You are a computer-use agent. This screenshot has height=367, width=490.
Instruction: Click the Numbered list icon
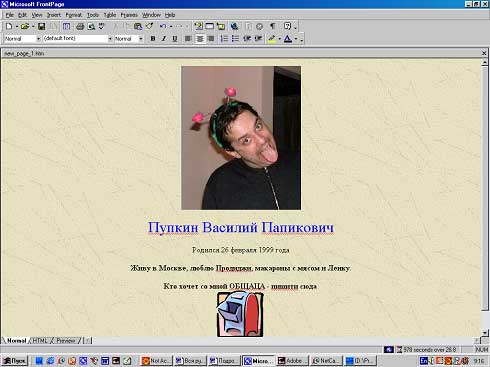(224, 39)
